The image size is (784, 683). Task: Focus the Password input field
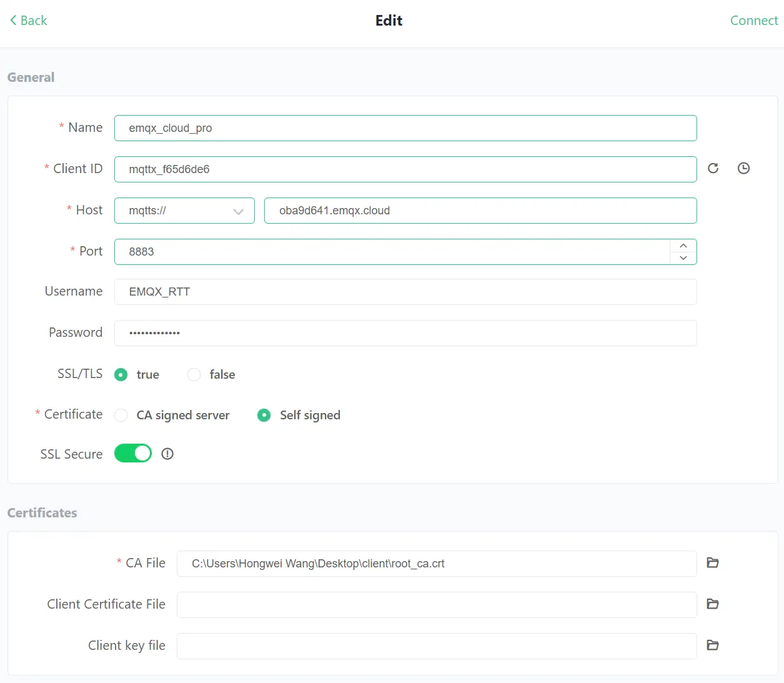pyautogui.click(x=405, y=333)
